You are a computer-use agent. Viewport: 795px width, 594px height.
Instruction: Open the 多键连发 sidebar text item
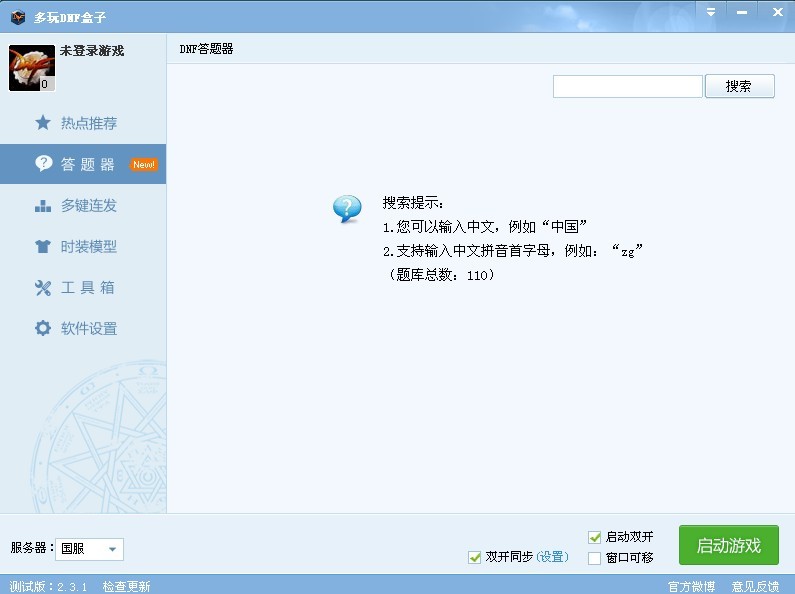(x=89, y=205)
